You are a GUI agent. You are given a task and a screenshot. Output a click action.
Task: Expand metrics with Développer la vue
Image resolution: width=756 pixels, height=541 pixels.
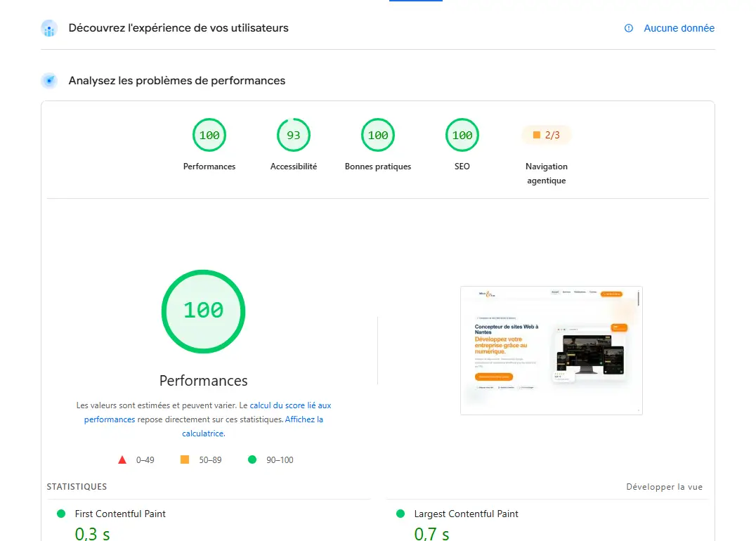pyautogui.click(x=664, y=487)
